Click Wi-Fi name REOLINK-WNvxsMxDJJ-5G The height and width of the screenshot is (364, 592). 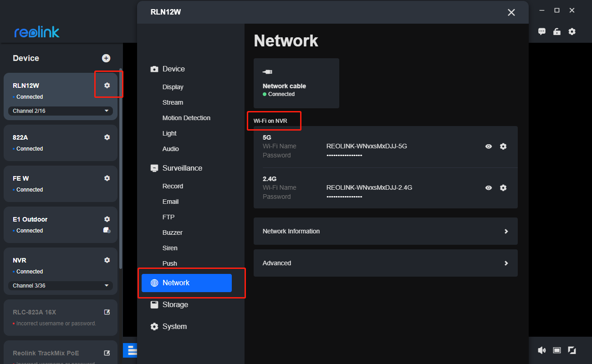tap(367, 147)
